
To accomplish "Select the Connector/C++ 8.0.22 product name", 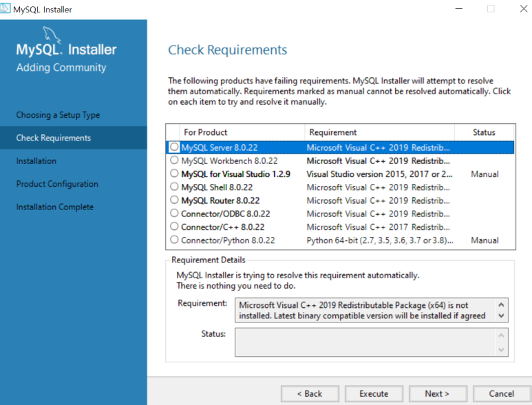I will (222, 227).
